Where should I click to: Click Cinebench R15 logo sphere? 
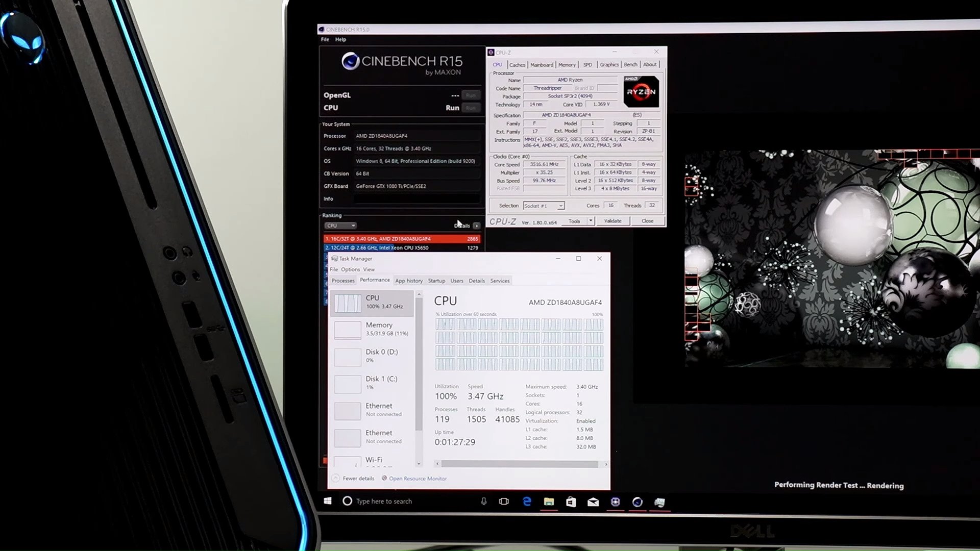[x=350, y=61]
